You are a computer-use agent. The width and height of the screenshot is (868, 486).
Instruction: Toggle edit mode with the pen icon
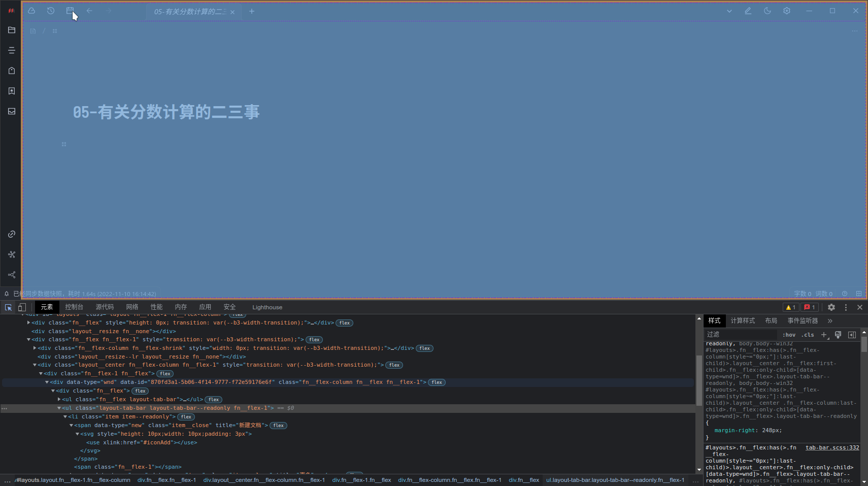(748, 11)
